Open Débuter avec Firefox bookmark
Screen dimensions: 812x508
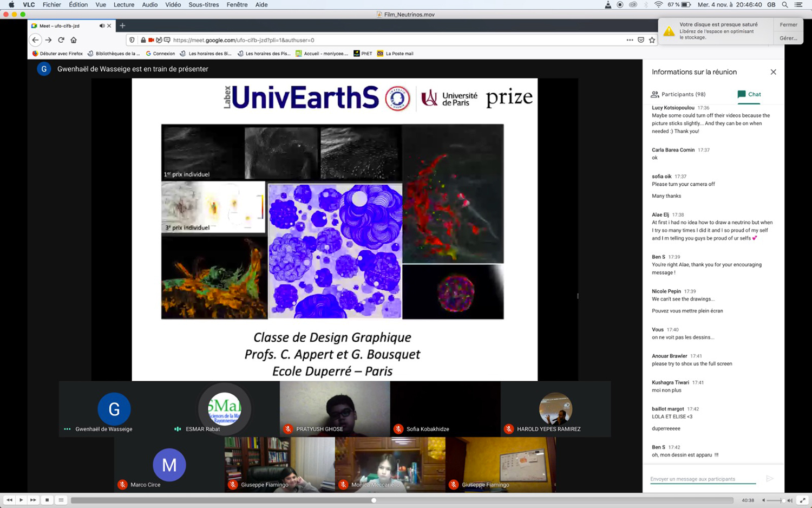(57, 54)
